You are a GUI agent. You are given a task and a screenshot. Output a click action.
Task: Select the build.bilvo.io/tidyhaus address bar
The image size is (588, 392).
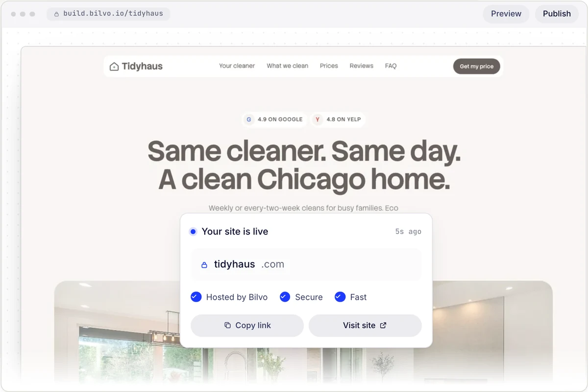click(x=108, y=14)
